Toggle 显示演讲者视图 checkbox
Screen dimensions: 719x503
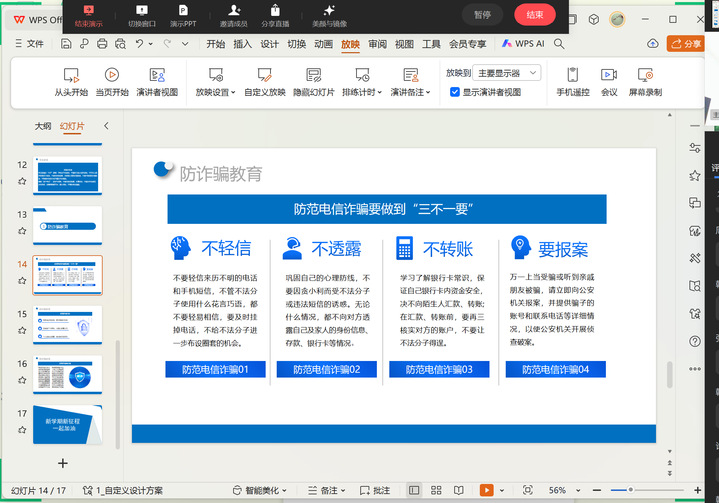point(455,92)
